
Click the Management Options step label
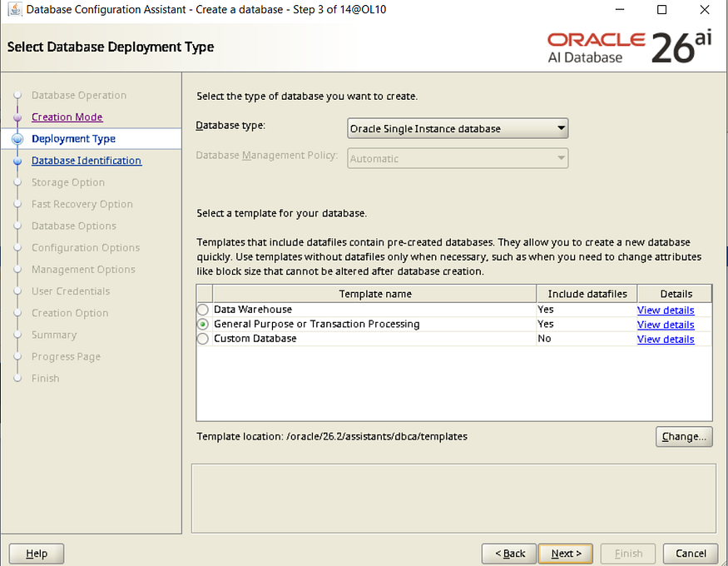[x=83, y=270]
